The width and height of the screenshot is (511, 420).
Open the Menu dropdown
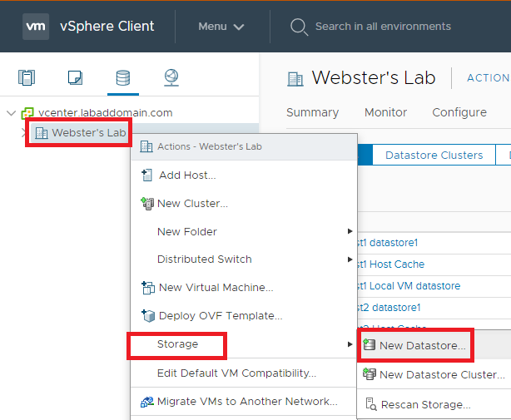[221, 27]
